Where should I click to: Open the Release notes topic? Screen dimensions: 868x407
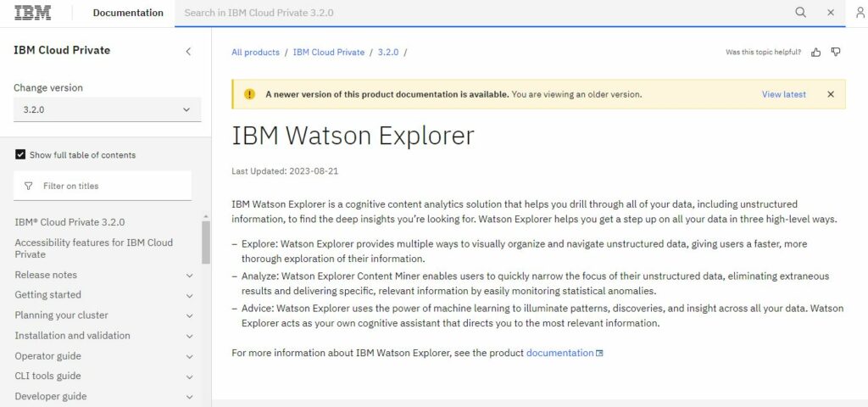[x=46, y=275]
